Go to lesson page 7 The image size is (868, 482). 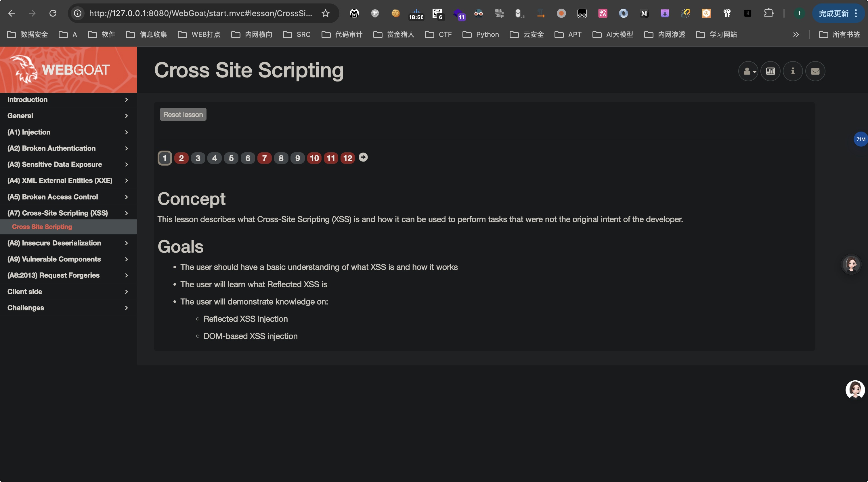coord(264,158)
